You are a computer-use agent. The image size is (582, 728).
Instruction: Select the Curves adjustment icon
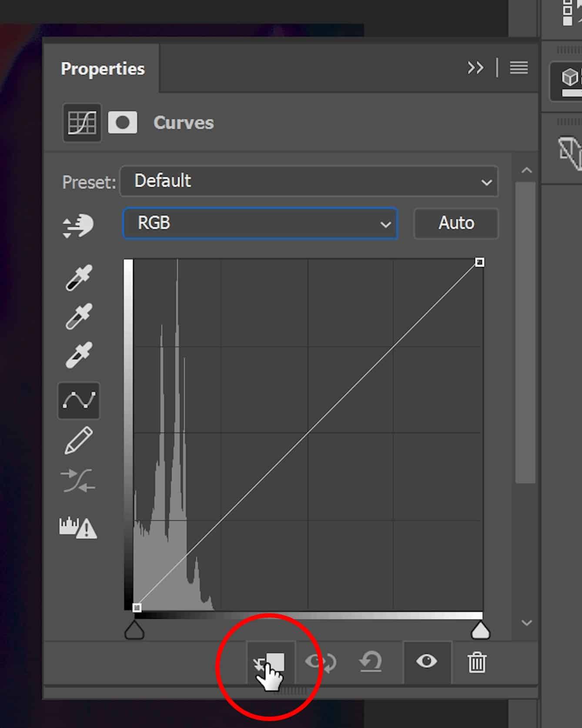coord(82,123)
